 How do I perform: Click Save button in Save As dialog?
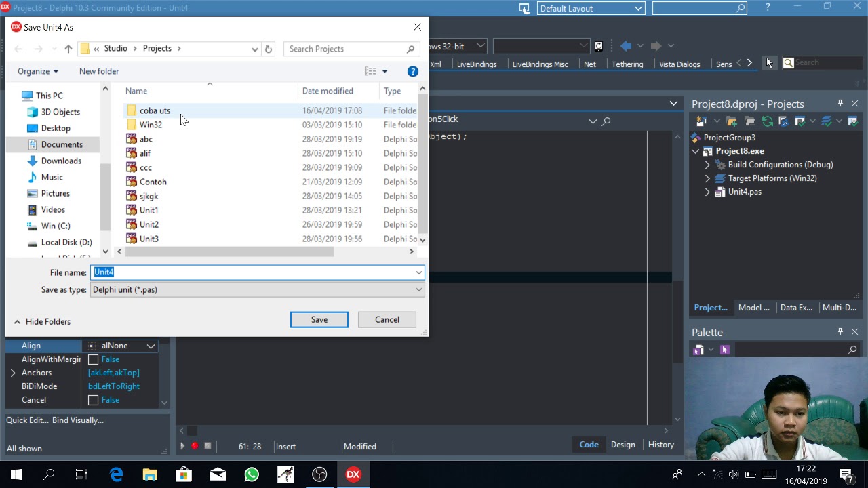coord(319,319)
